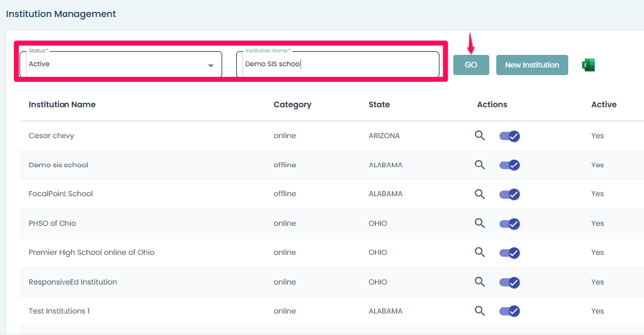The width and height of the screenshot is (644, 335).
Task: Click magnifier icon for Demo sis school
Action: click(480, 165)
